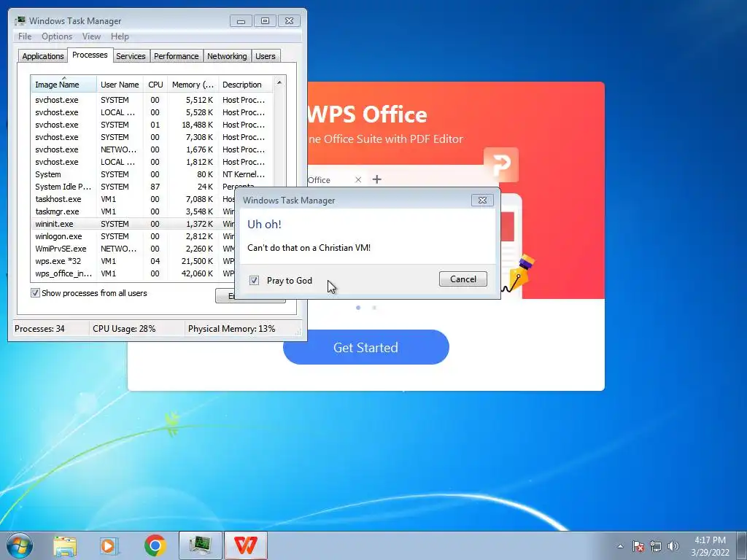Image resolution: width=747 pixels, height=560 pixels.
Task: Switch to the Performance tab
Action: (x=177, y=56)
